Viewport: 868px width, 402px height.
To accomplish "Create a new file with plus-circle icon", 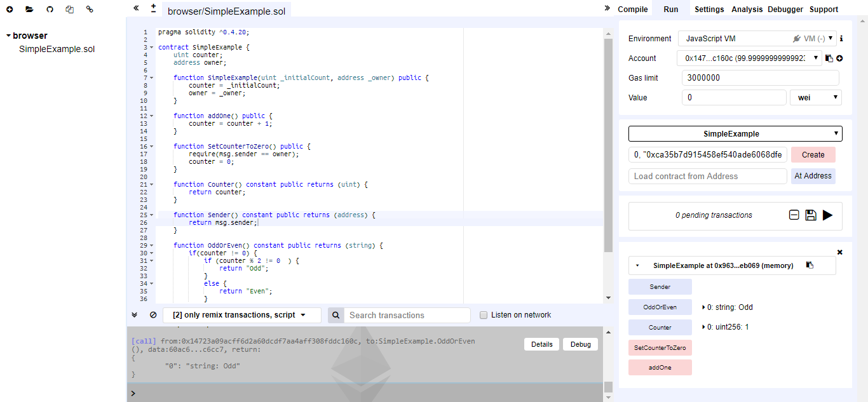I will click(10, 10).
